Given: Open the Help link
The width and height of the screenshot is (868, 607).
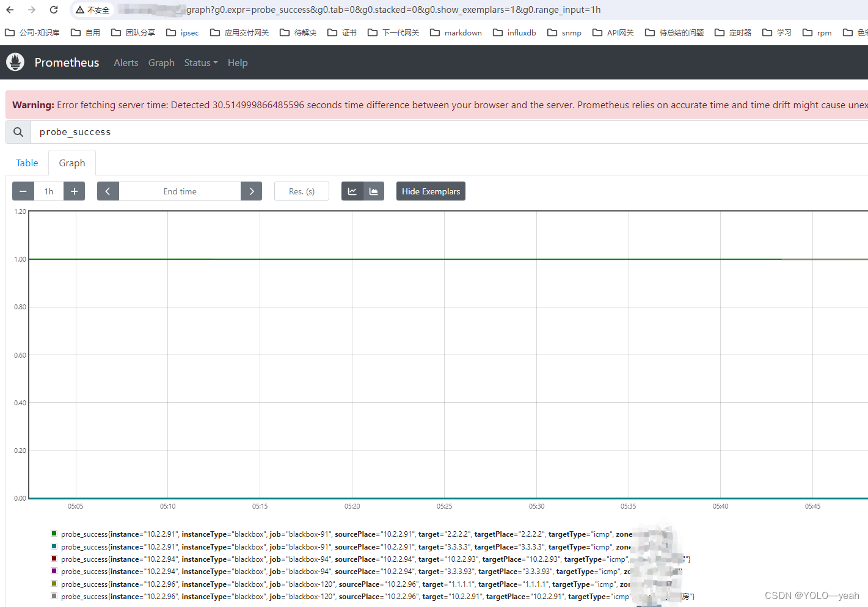Looking at the screenshot, I should click(x=238, y=62).
